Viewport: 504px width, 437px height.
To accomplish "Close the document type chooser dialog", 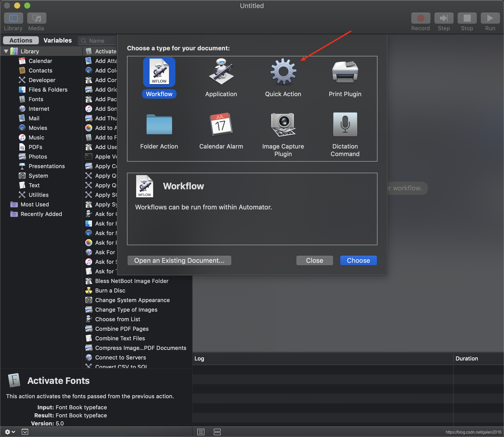I will [314, 260].
